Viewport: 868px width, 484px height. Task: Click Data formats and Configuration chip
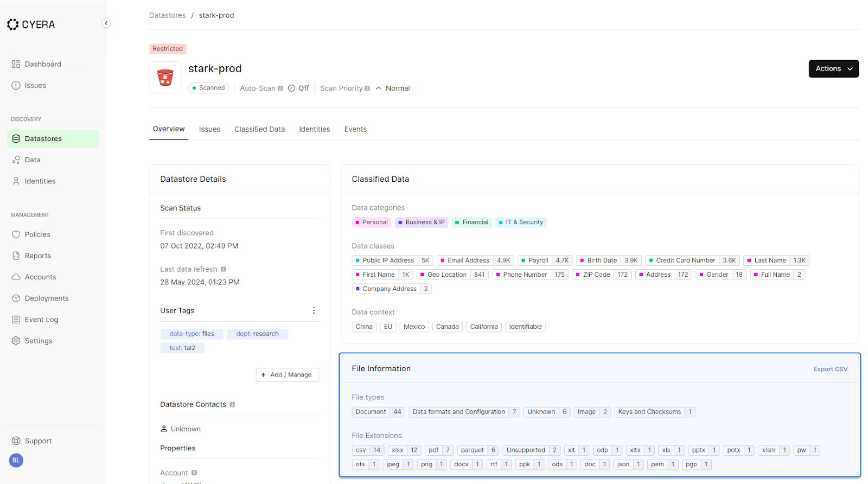(x=464, y=412)
